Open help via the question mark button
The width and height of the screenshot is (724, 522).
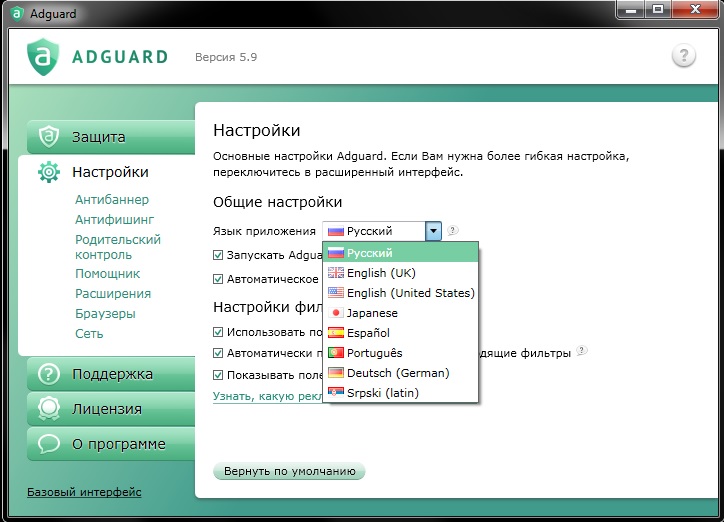coord(683,56)
